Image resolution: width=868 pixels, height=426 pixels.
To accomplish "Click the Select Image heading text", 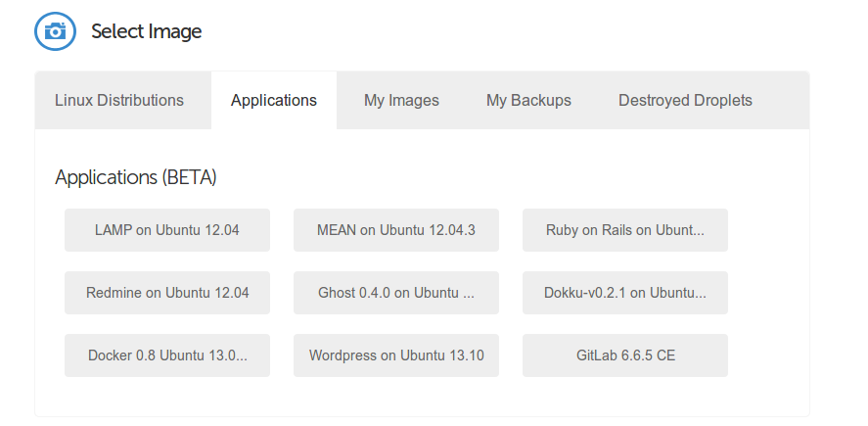I will 146,31.
